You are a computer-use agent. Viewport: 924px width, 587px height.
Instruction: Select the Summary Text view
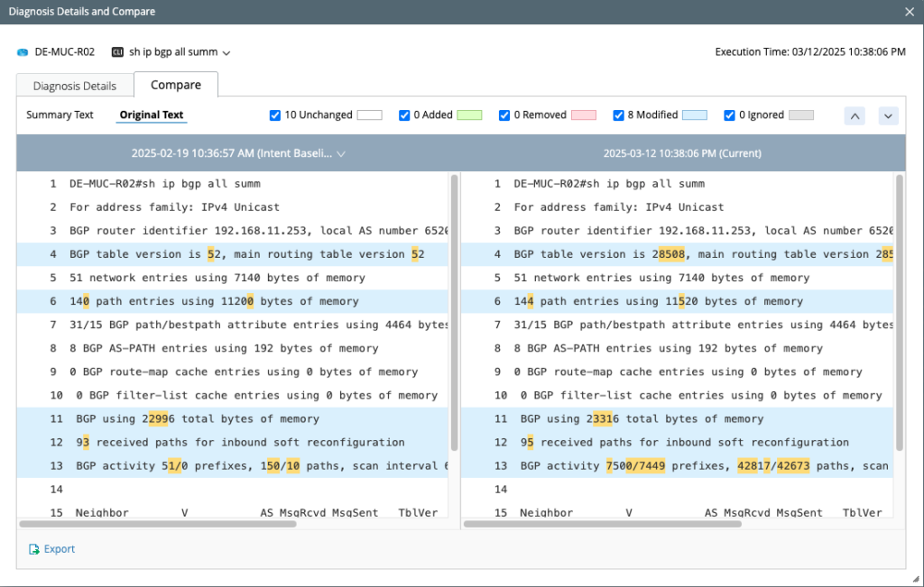click(x=60, y=115)
